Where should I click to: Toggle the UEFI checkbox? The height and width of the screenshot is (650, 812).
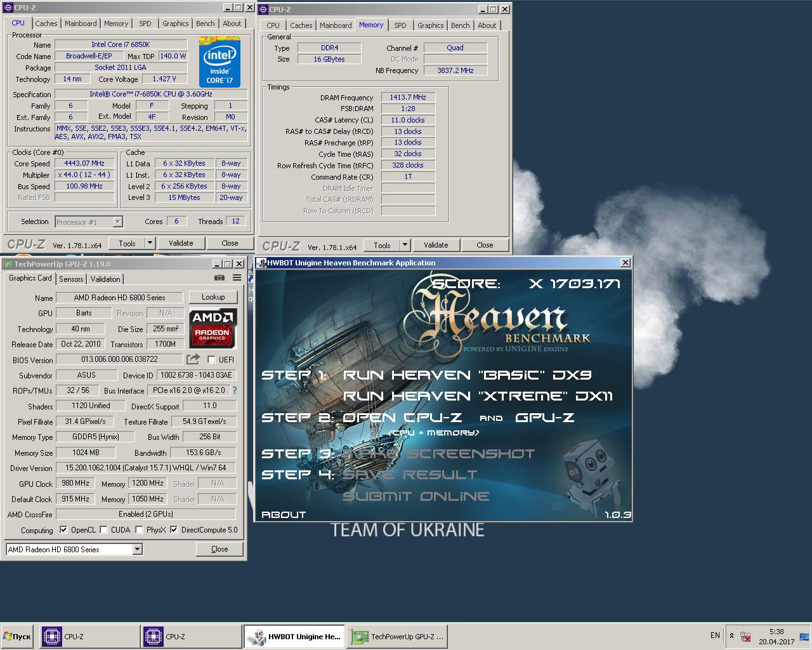[212, 359]
